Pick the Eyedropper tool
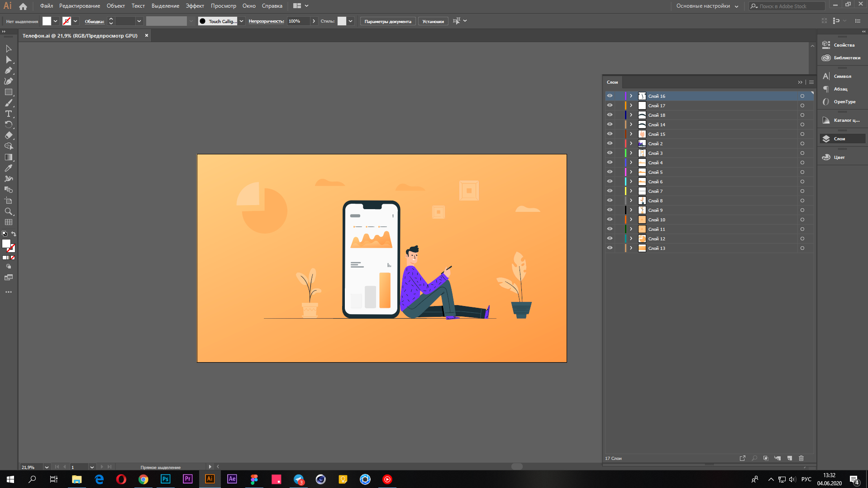 pyautogui.click(x=8, y=168)
